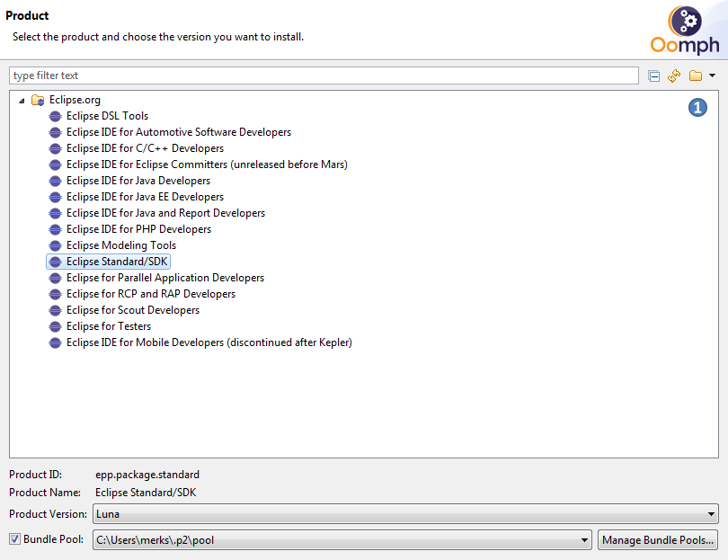Image resolution: width=728 pixels, height=560 pixels.
Task: Click the Eclipse.org folder icon
Action: [x=38, y=100]
